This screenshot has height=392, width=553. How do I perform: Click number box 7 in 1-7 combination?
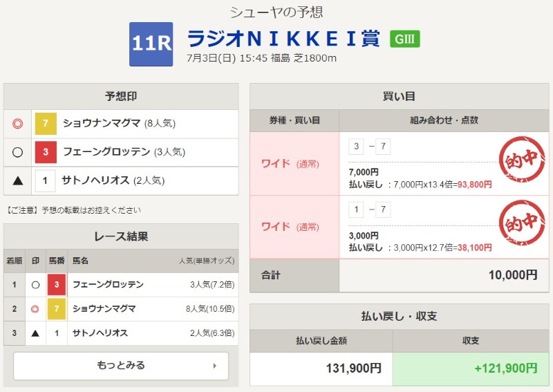[x=383, y=209]
